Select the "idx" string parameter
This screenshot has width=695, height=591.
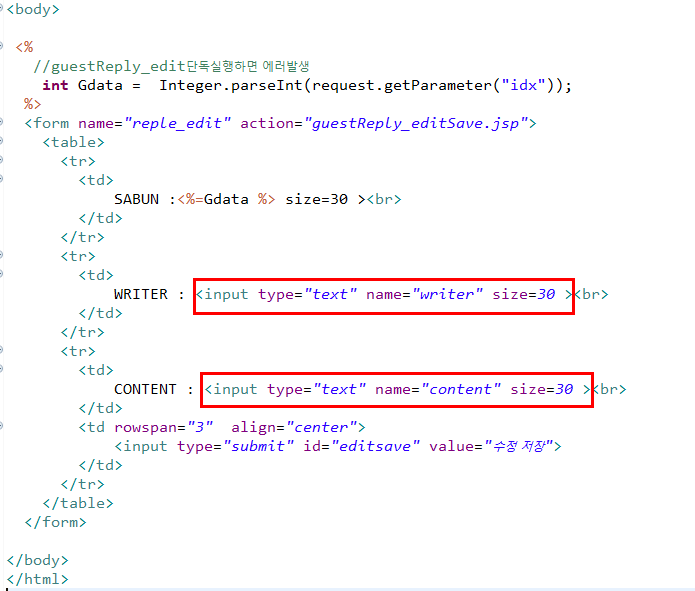523,85
